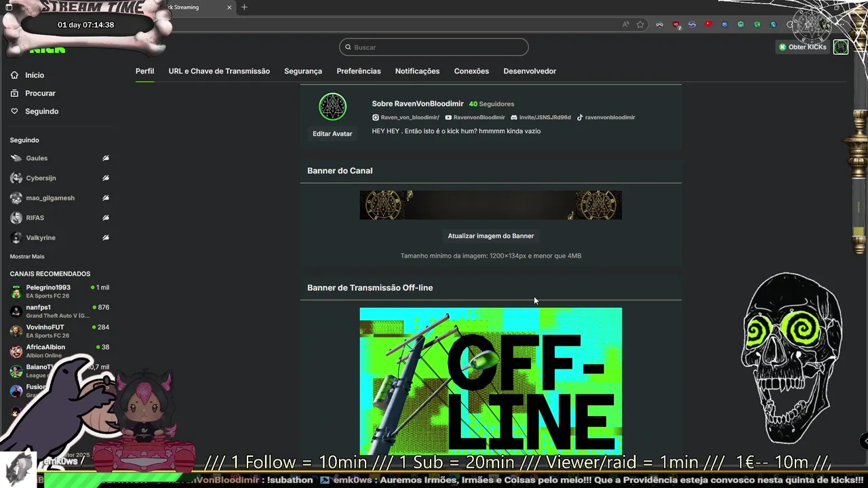Viewport: 868px width, 488px height.
Task: Click the Gaules channel name
Action: pos(37,158)
